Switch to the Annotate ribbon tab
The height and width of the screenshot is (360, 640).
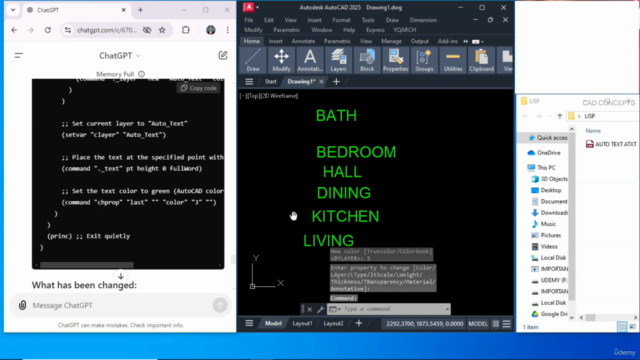click(x=303, y=41)
